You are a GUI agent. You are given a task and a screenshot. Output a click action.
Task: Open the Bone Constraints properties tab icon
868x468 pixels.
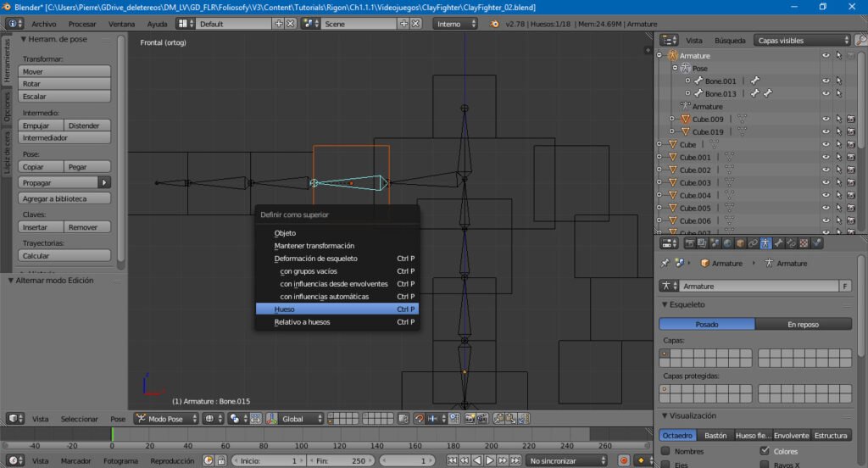791,243
